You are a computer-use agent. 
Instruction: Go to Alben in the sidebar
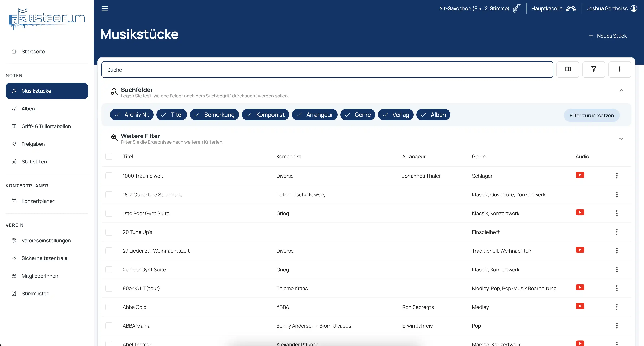coord(28,109)
